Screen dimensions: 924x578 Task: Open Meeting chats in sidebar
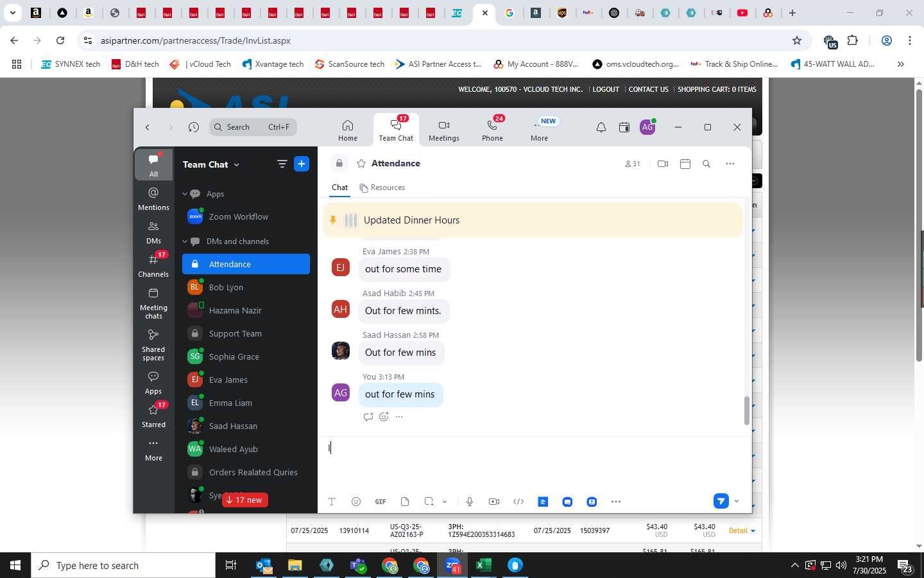tap(153, 303)
